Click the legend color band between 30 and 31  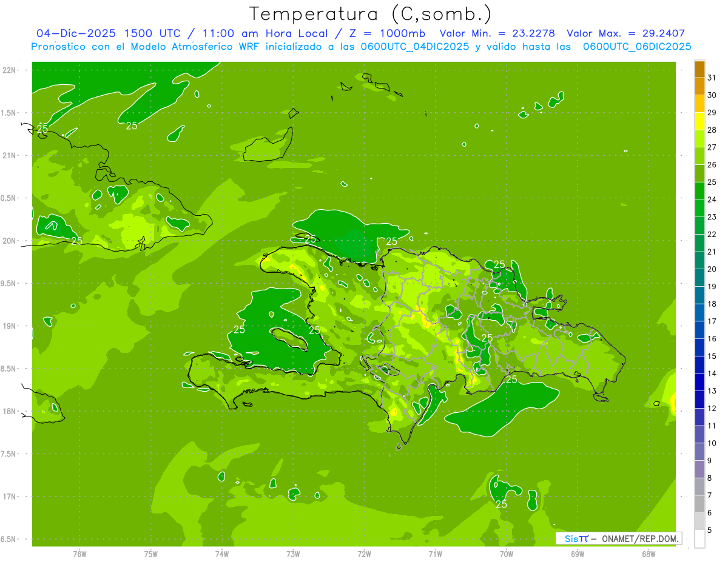point(699,86)
